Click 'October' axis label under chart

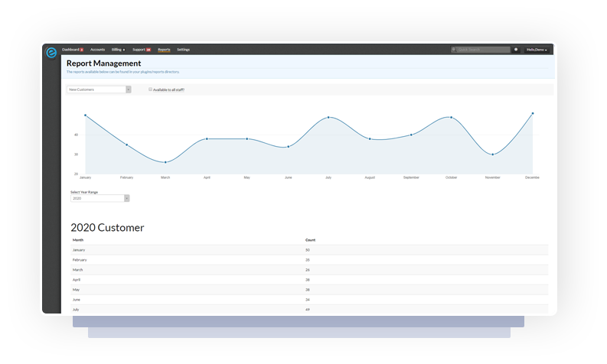pos(451,177)
